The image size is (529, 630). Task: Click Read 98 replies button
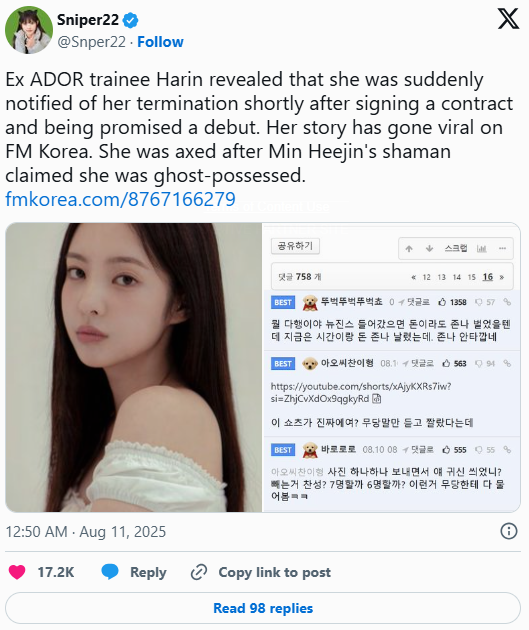[263, 608]
